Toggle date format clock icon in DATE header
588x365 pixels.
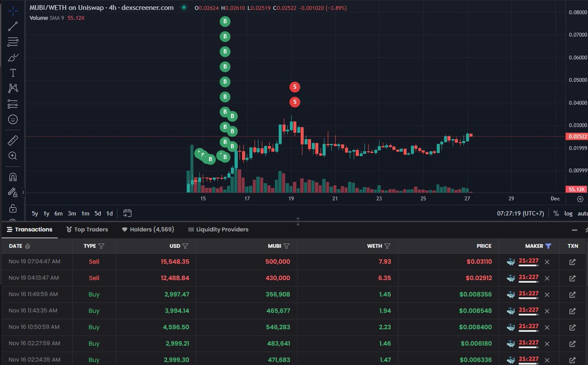[x=27, y=246]
